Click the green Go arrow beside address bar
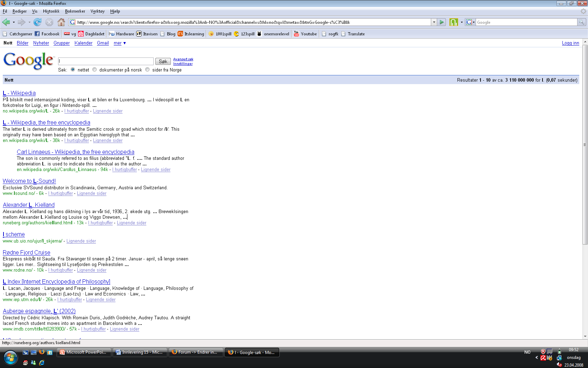The width and height of the screenshot is (588, 368). pyautogui.click(x=442, y=22)
